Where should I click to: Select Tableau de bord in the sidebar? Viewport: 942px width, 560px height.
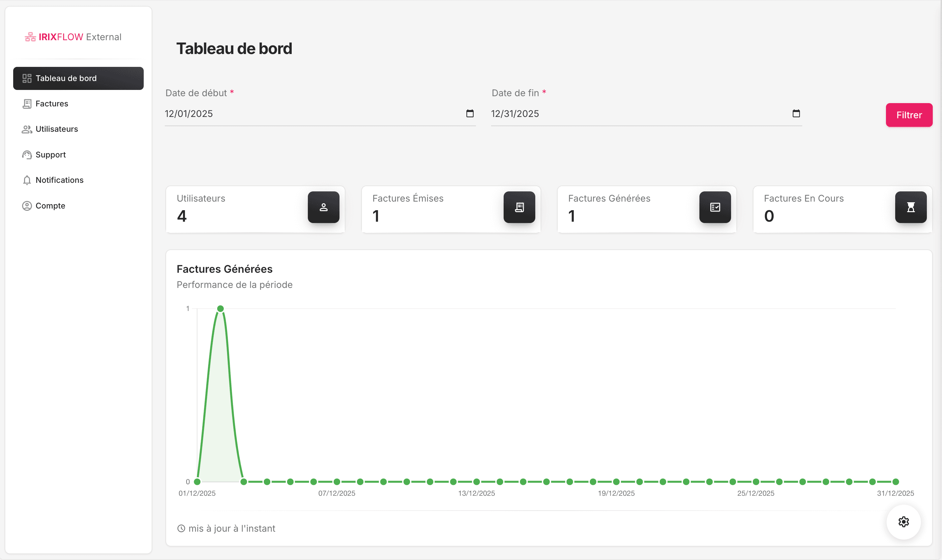66,78
